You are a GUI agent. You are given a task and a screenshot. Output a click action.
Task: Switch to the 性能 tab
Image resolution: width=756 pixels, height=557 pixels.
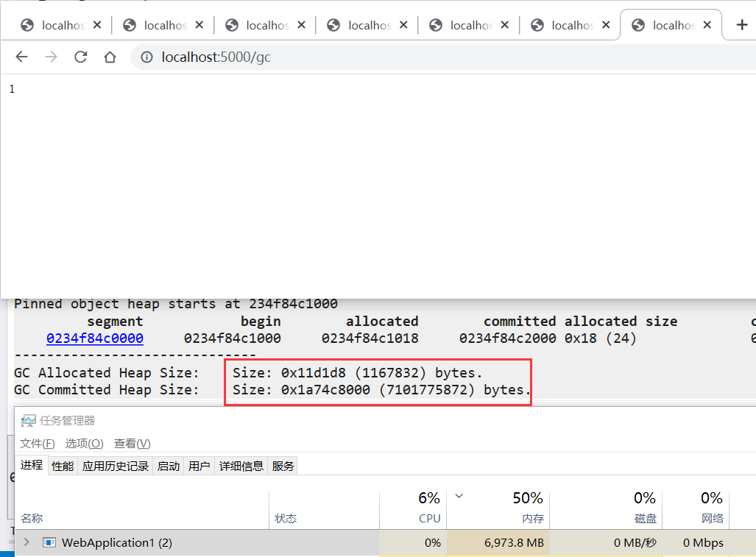(63, 466)
